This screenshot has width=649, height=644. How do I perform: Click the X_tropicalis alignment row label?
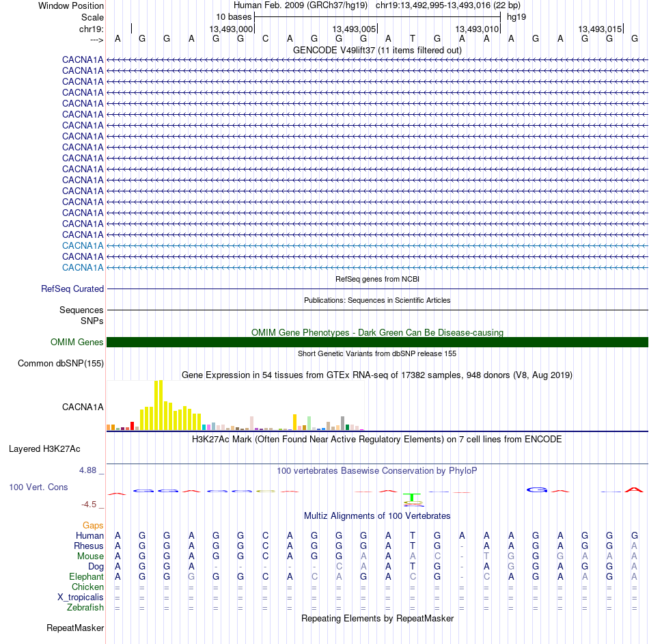point(81,598)
